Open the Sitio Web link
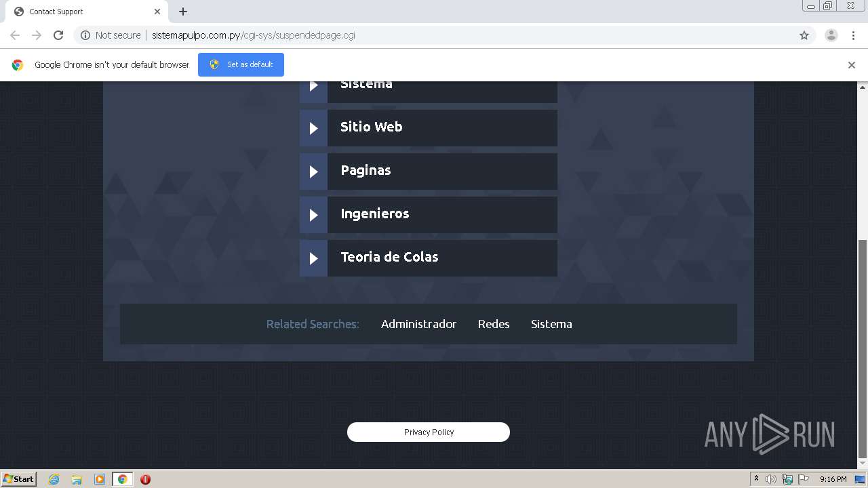This screenshot has width=868, height=488. coord(372,127)
